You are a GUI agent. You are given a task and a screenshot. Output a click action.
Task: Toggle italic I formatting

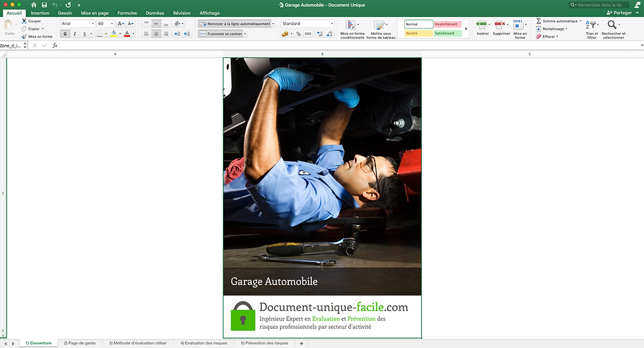pyautogui.click(x=75, y=34)
